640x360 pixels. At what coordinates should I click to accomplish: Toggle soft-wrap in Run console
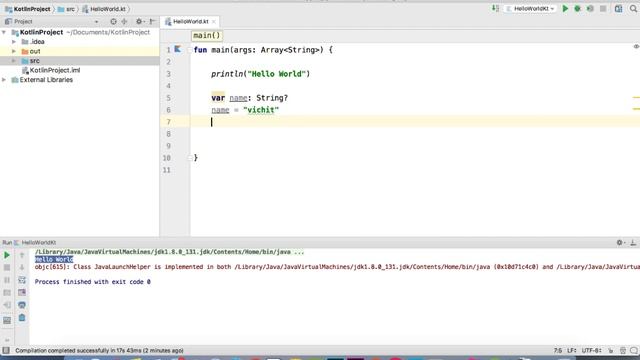(22, 280)
